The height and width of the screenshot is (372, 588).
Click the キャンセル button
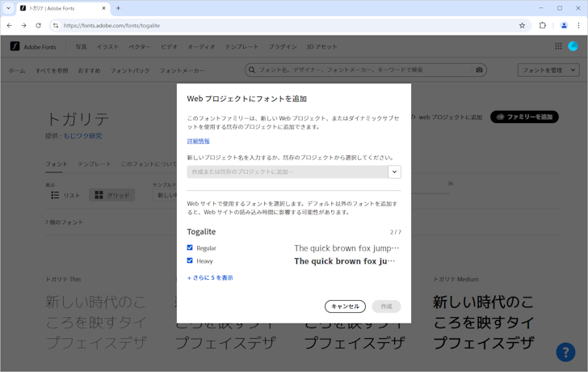345,306
